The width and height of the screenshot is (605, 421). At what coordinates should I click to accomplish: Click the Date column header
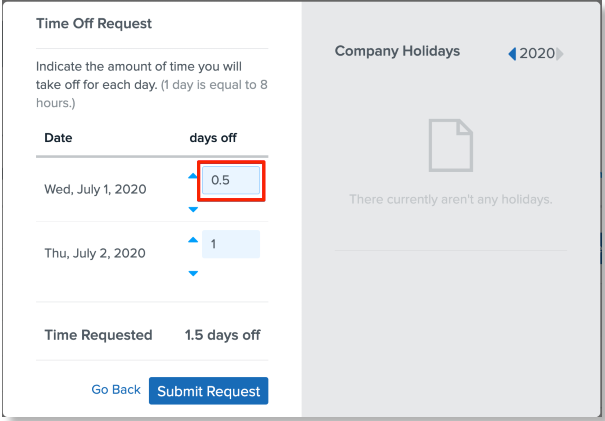[x=58, y=137]
